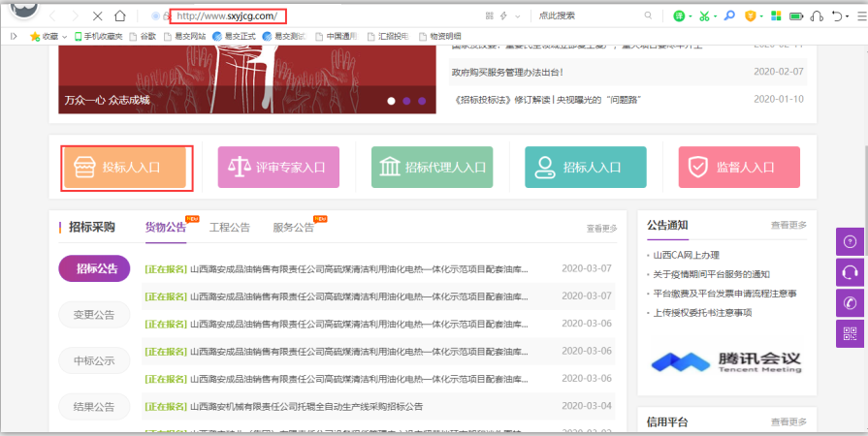Open 山西潞安机械有限责任公司托辊 tender notice
Image resolution: width=868 pixels, height=436 pixels.
click(x=306, y=407)
